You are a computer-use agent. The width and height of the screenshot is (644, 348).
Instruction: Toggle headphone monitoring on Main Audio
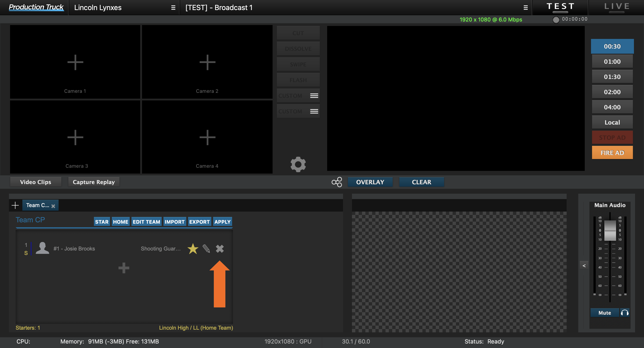click(625, 312)
